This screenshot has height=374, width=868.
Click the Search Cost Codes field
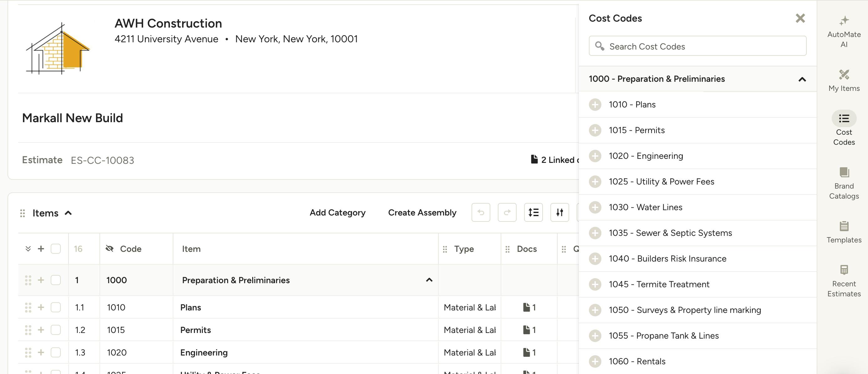[x=697, y=46]
